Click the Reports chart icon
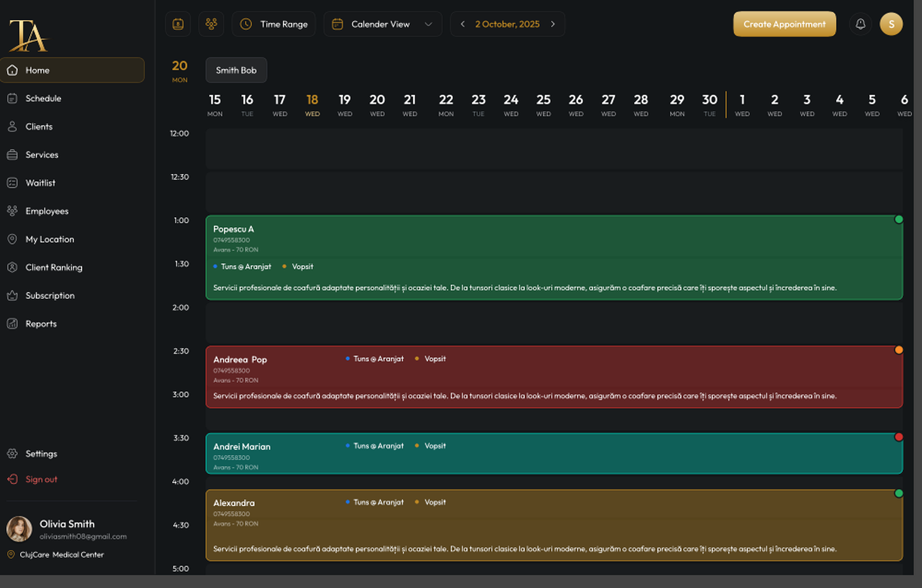 click(x=12, y=324)
